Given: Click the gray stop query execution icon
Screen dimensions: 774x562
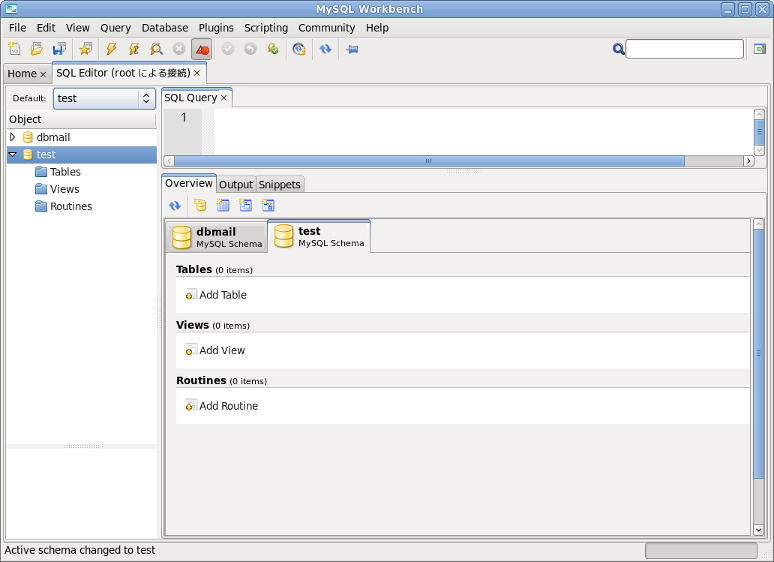Looking at the screenshot, I should [x=179, y=49].
